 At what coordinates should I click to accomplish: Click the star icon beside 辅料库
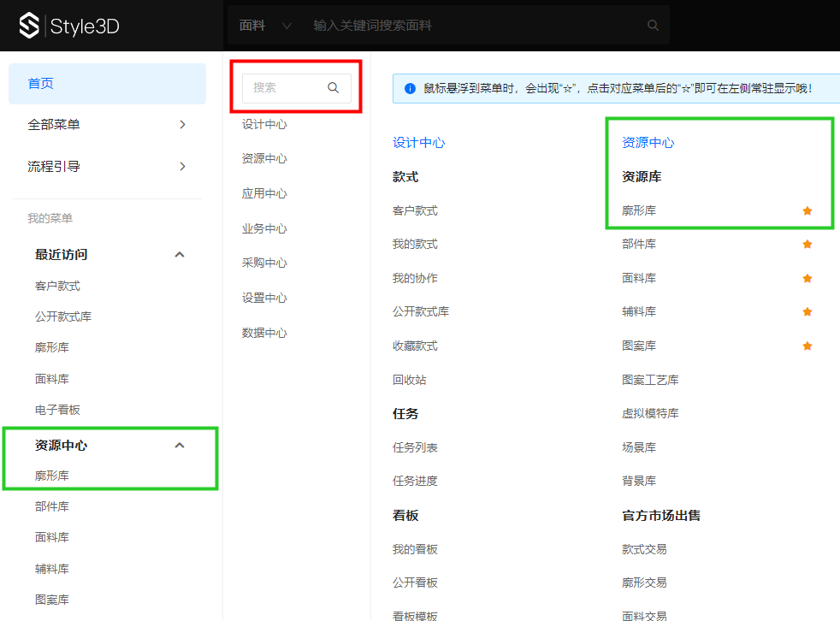807,312
